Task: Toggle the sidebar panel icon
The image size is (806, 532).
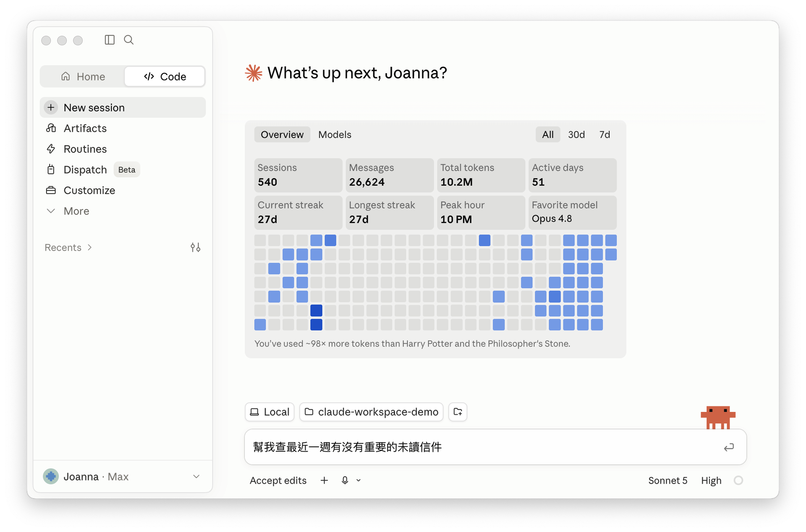Action: point(110,40)
